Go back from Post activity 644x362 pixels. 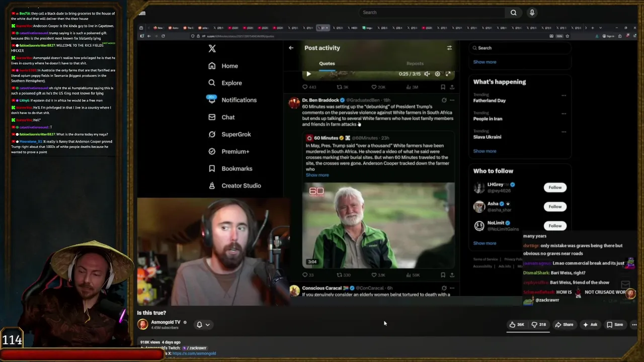click(x=291, y=48)
